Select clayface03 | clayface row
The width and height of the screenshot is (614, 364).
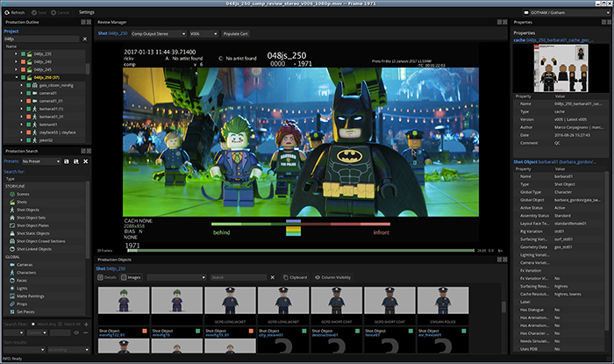(x=57, y=132)
